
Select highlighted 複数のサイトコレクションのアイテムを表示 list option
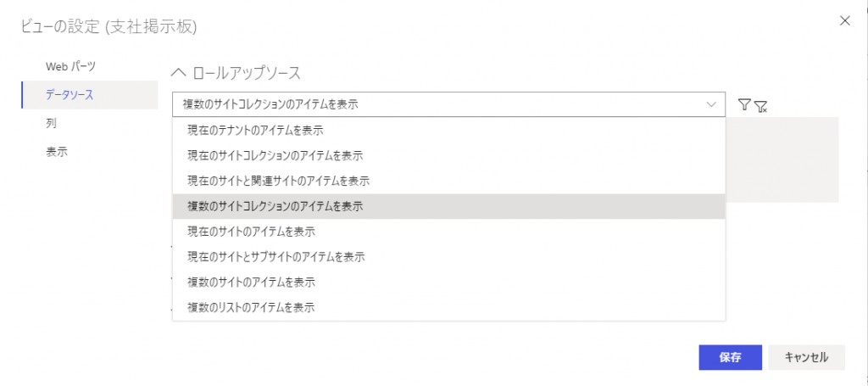(275, 206)
